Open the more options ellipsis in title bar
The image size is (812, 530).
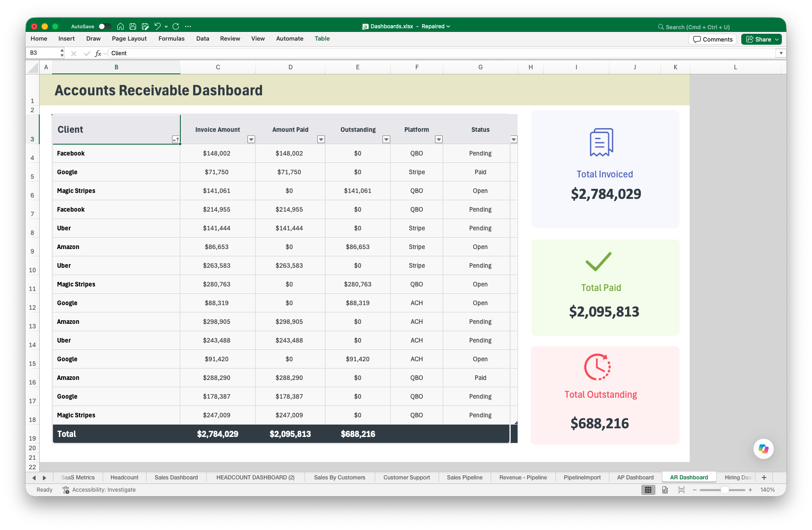[188, 26]
